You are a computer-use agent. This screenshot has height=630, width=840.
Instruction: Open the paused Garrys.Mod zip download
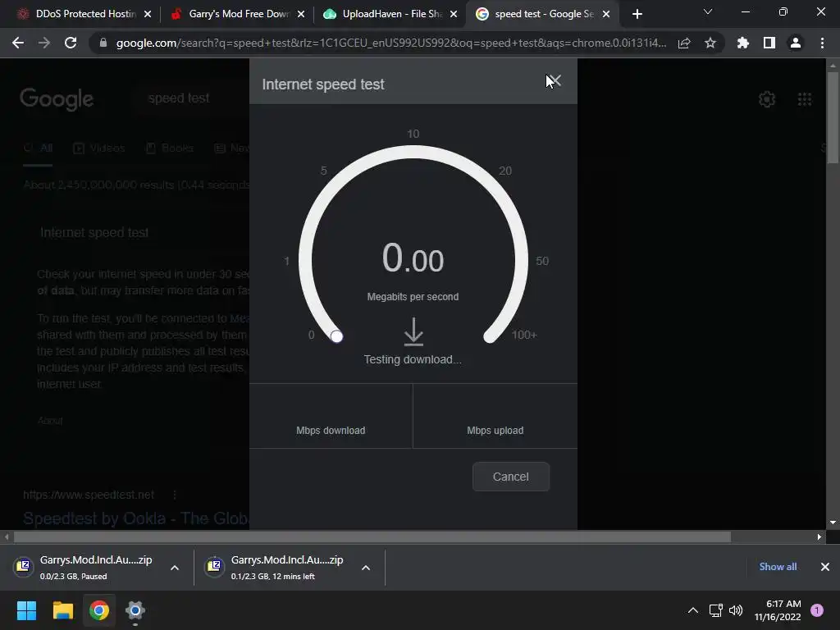[85, 567]
